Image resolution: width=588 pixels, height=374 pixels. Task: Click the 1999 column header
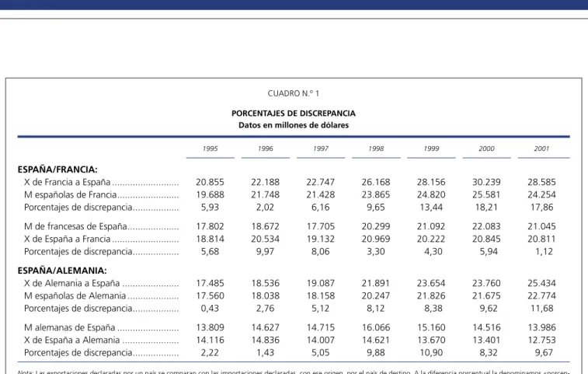[431, 149]
